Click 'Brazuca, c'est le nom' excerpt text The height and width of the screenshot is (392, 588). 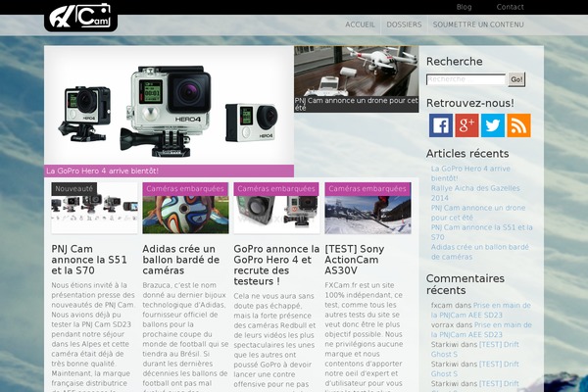point(179,285)
